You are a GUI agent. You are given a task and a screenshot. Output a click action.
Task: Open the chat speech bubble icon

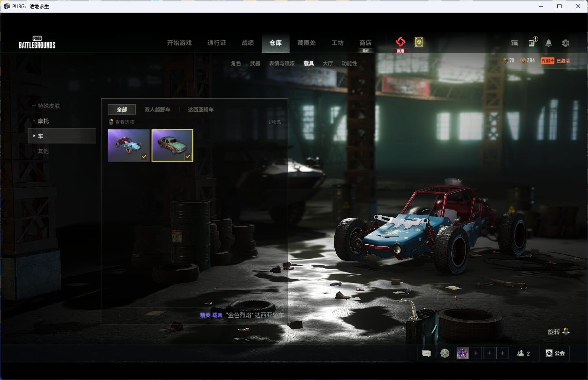[x=427, y=353]
